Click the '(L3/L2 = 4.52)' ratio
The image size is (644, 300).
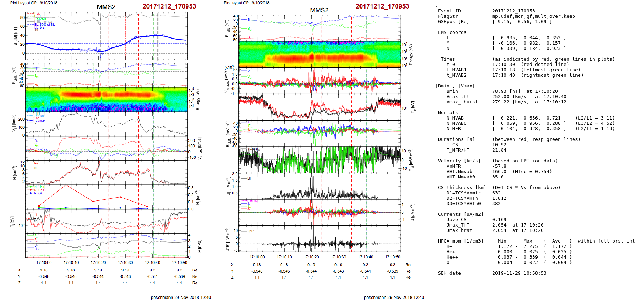595,123
